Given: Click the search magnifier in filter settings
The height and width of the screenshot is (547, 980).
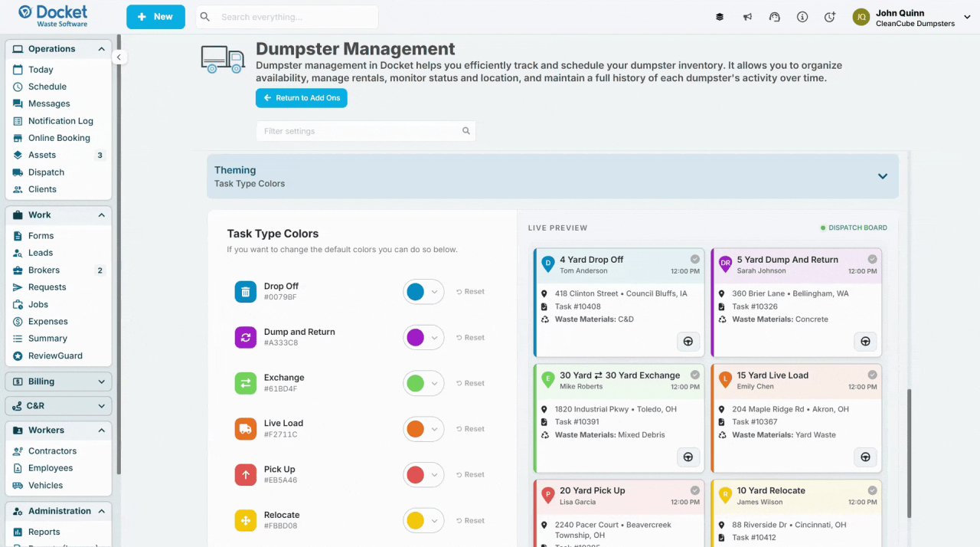Looking at the screenshot, I should (465, 131).
